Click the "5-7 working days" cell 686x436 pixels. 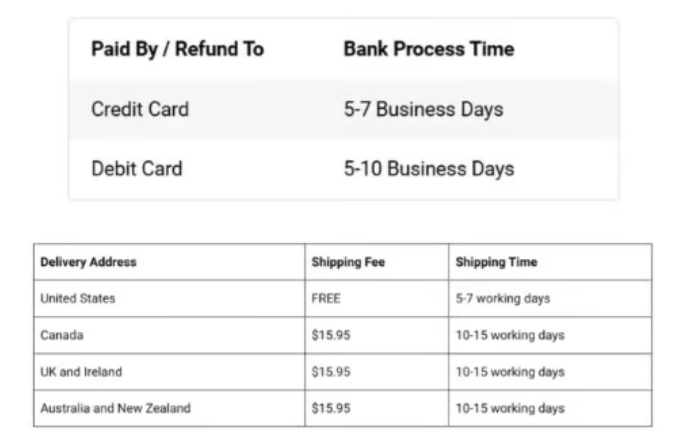(502, 298)
